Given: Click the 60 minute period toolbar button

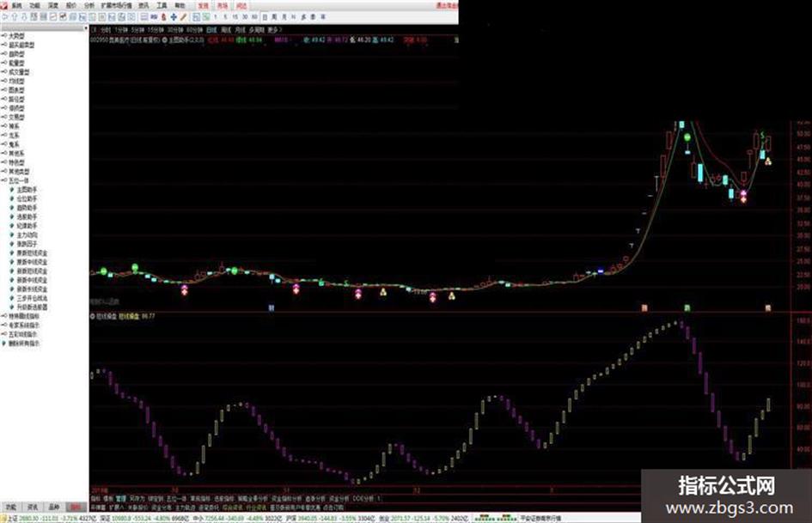Looking at the screenshot, I should point(253,17).
